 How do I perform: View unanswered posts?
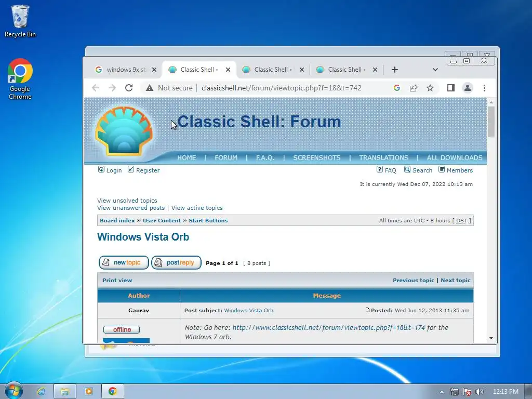click(131, 208)
